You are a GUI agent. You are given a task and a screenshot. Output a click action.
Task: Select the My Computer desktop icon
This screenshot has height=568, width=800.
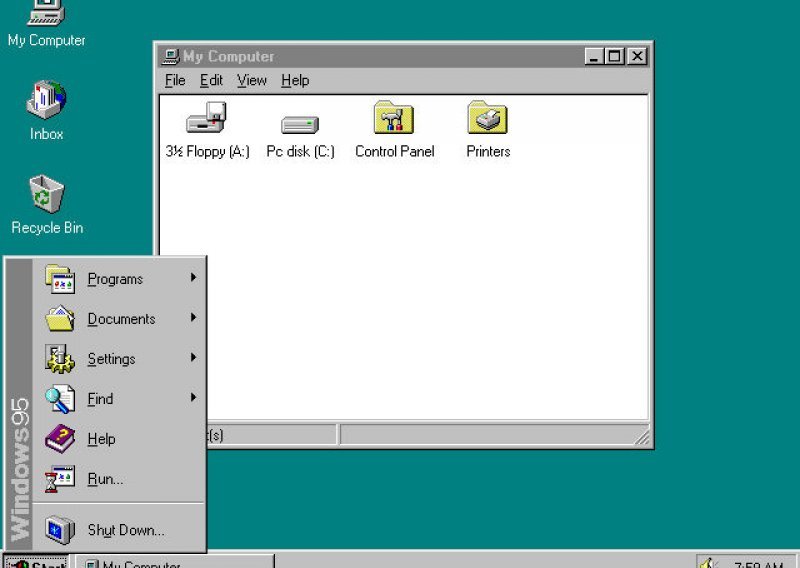(46, 12)
